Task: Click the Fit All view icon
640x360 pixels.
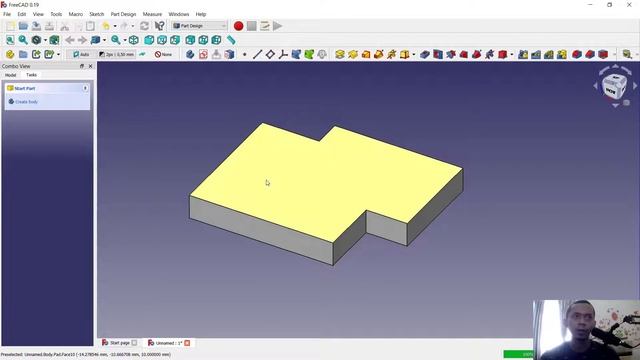Action: (10, 40)
